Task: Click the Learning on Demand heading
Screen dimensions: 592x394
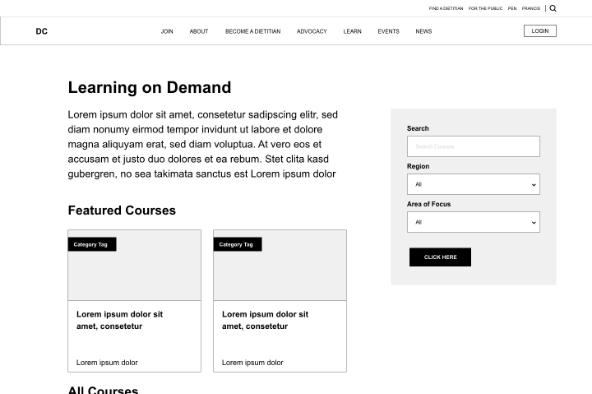Action: pyautogui.click(x=150, y=88)
